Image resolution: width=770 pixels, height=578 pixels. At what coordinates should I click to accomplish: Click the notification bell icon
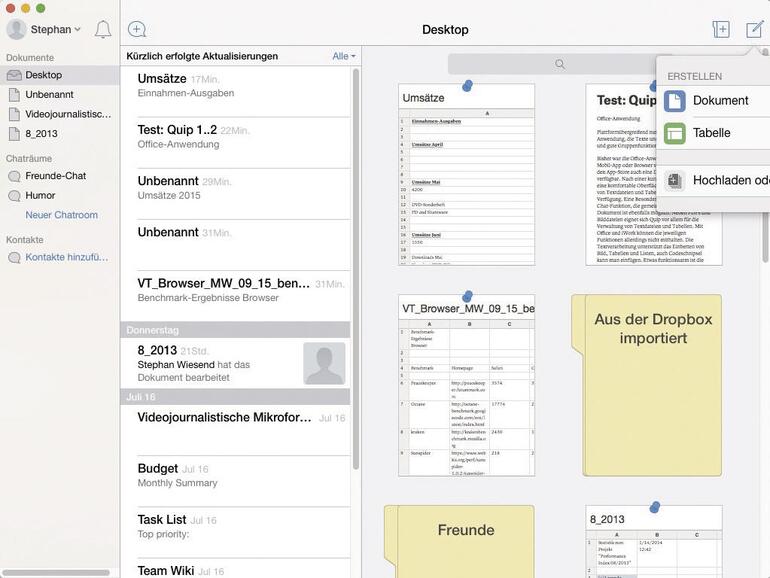point(103,29)
